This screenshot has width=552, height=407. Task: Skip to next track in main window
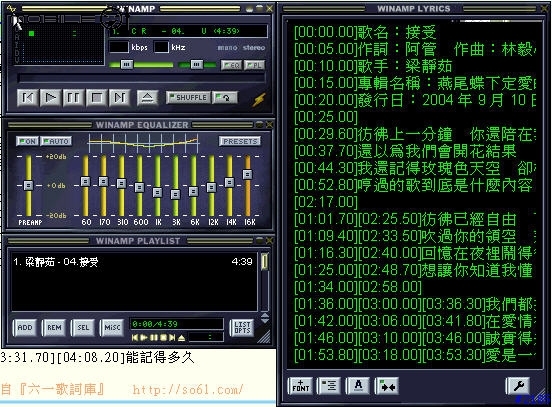[120, 98]
